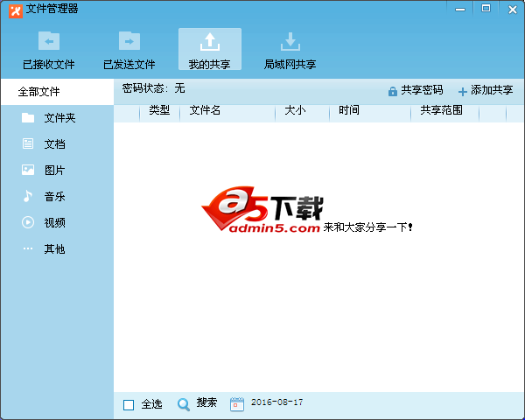Close the 文件管理器 window
Screen dimensions: 525x420
coord(512,10)
